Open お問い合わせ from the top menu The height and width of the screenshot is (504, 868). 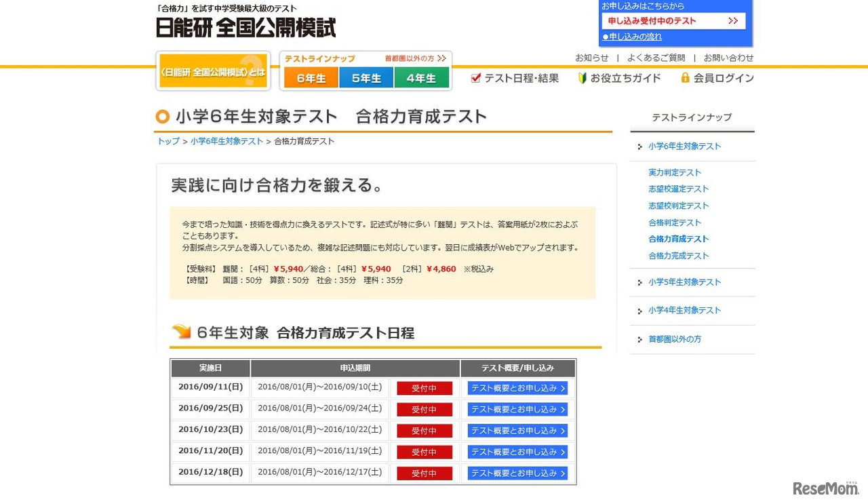pyautogui.click(x=729, y=58)
